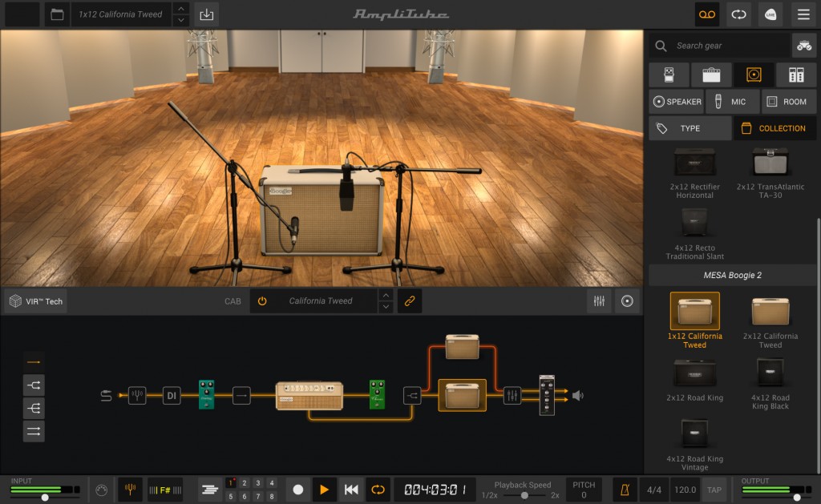Click the input source icon in chain
The height and width of the screenshot is (504, 821).
pyautogui.click(x=106, y=396)
